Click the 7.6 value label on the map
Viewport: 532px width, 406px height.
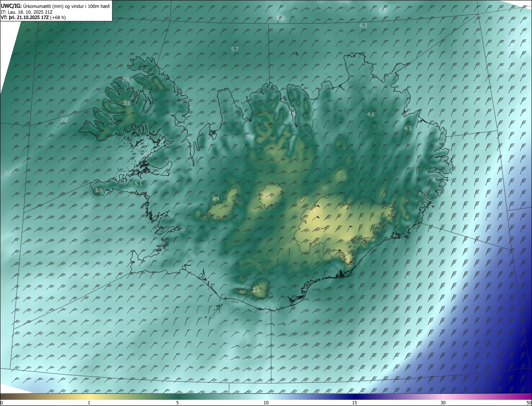click(x=250, y=137)
